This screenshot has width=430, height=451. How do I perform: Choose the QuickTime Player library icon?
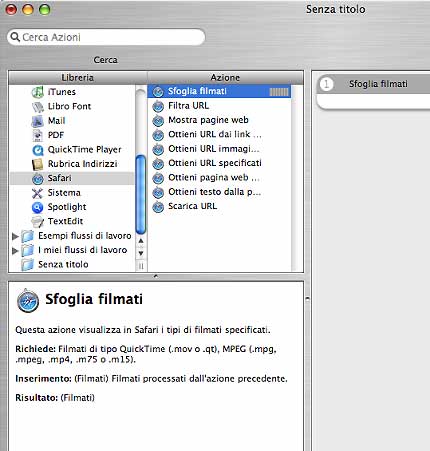[x=38, y=150]
